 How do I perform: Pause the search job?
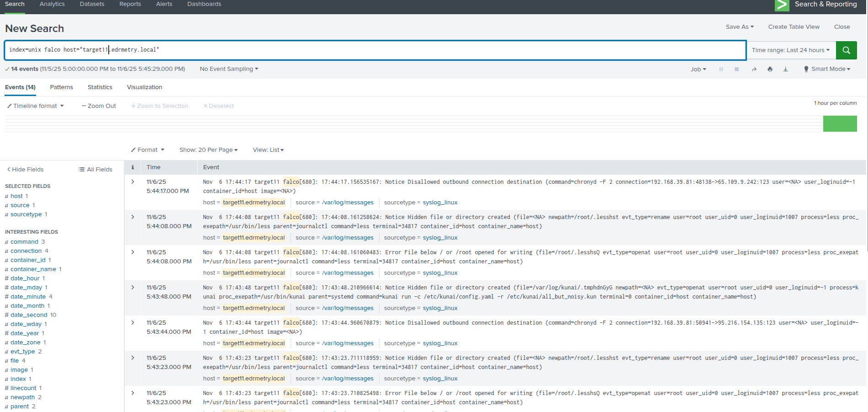[x=721, y=69]
